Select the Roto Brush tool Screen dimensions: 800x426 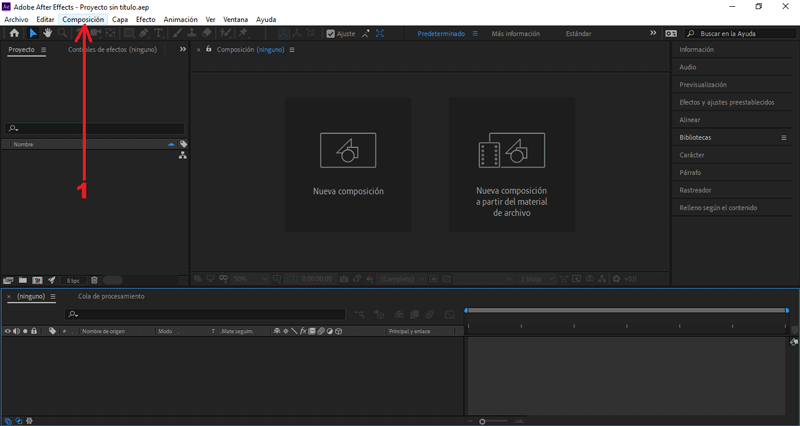point(225,33)
